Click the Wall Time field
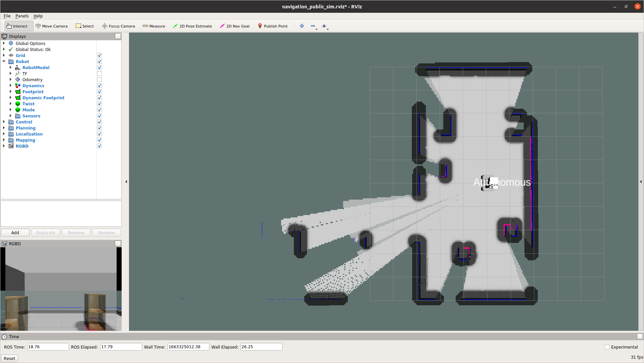 (188, 347)
